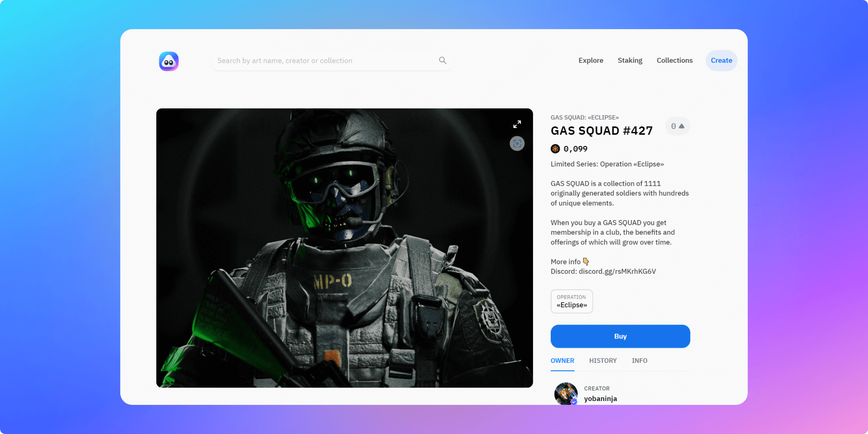Click the Create button
This screenshot has height=434, width=868.
point(721,60)
